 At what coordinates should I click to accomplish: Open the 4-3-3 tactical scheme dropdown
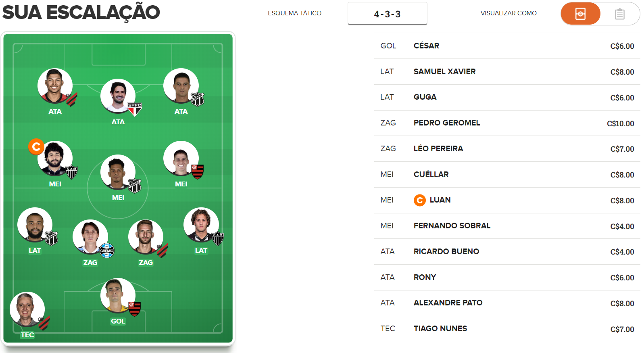click(x=387, y=14)
